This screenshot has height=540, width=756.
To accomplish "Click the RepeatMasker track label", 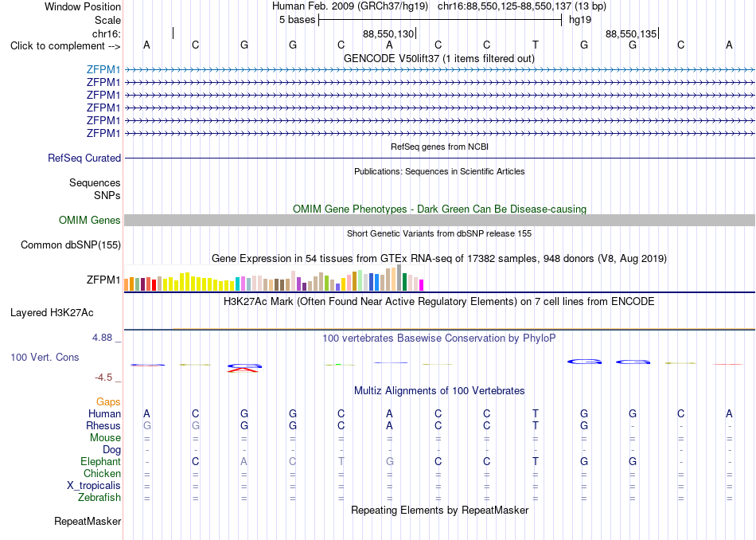I will click(88, 522).
